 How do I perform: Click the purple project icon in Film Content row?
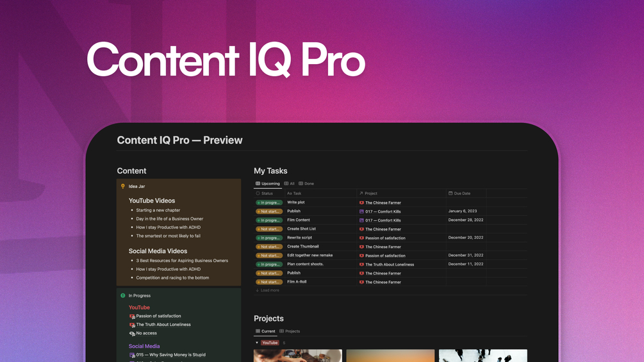(361, 220)
